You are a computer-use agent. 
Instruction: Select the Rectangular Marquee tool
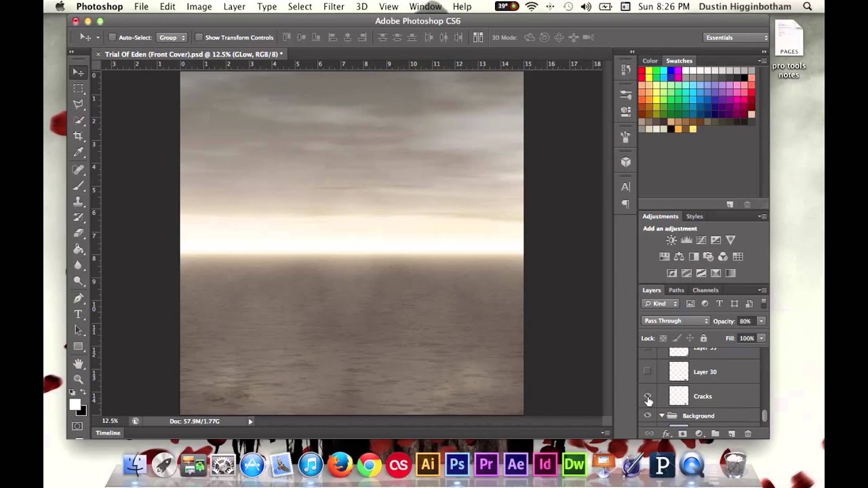coord(79,89)
